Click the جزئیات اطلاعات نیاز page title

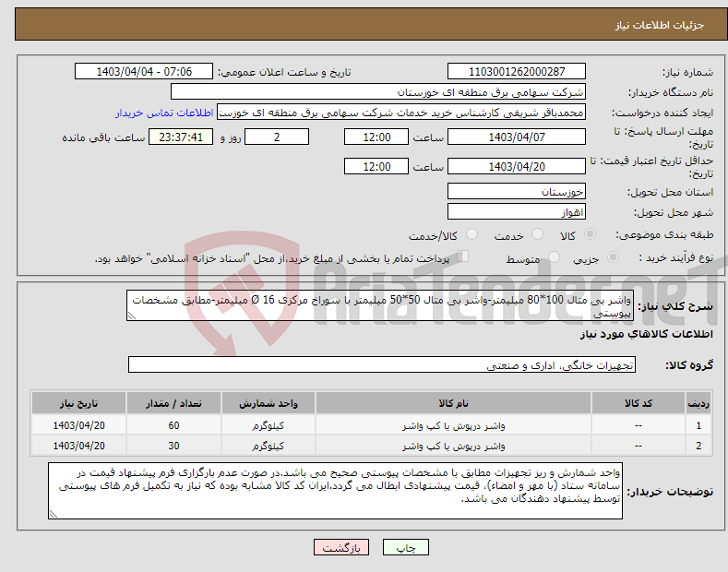pyautogui.click(x=660, y=25)
